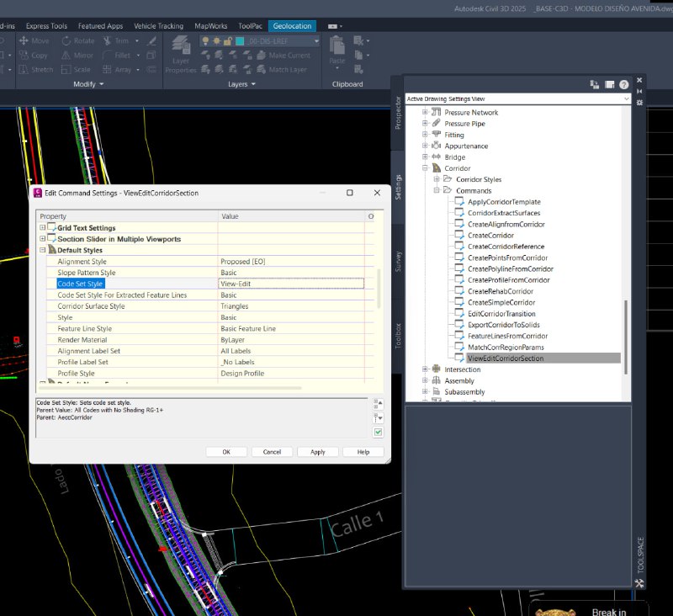The image size is (673, 616).
Task: Select the Geolocation ribbon tab
Action: (292, 26)
